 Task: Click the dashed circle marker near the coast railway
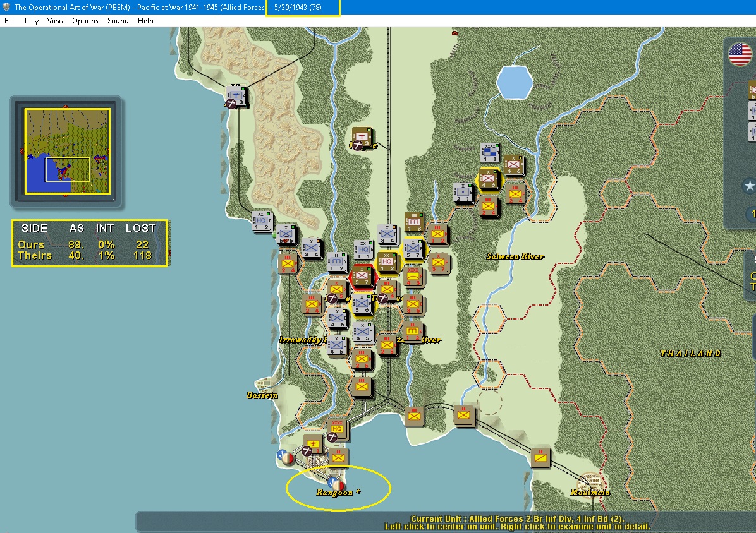coord(490,402)
